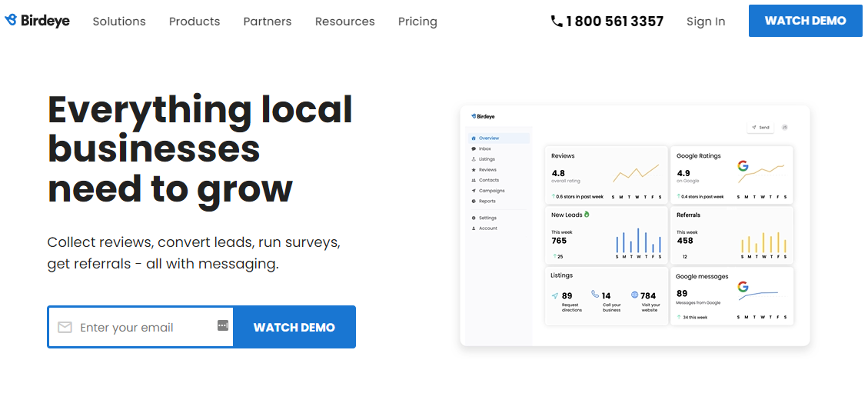Click the Send button in the dashboard preview

[760, 128]
